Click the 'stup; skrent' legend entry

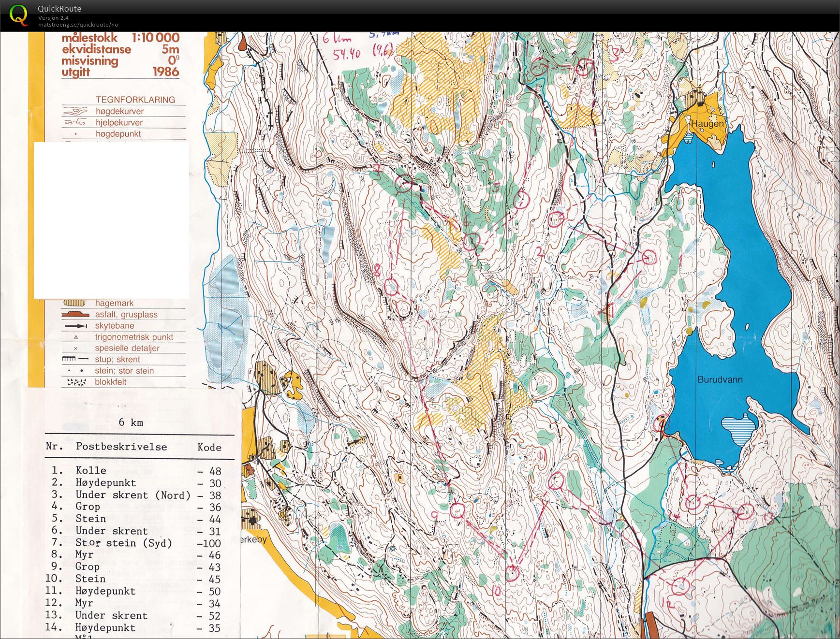(118, 360)
